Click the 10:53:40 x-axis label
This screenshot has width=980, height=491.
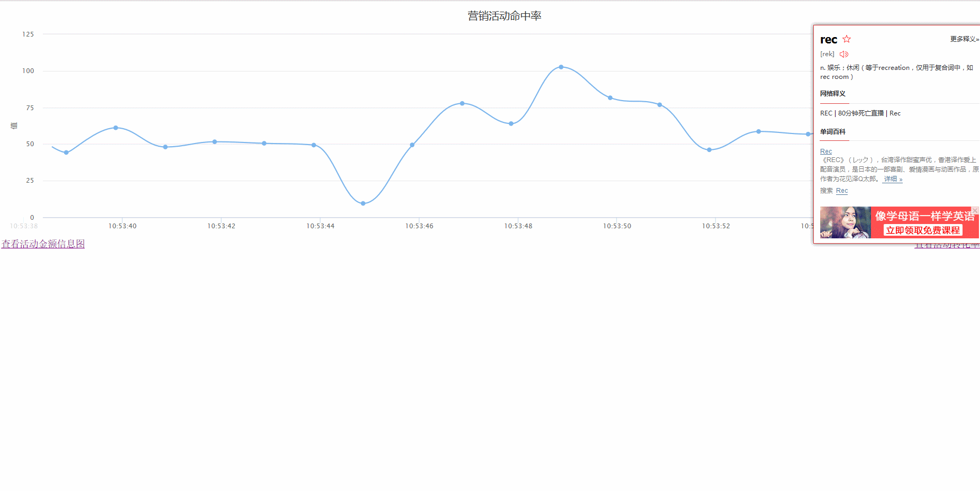(x=122, y=226)
